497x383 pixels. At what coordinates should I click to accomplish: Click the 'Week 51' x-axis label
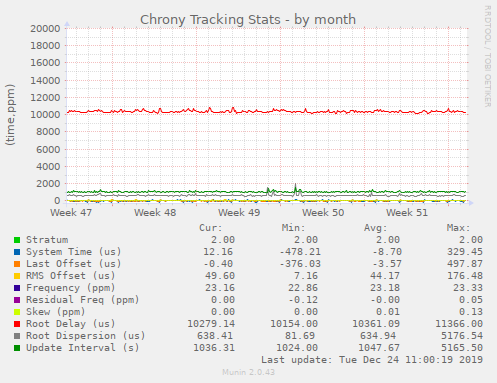[x=407, y=213]
